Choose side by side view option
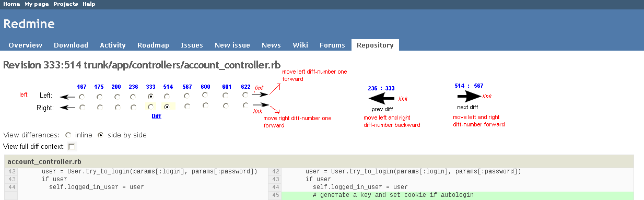The width and height of the screenshot is (644, 200). tap(101, 135)
